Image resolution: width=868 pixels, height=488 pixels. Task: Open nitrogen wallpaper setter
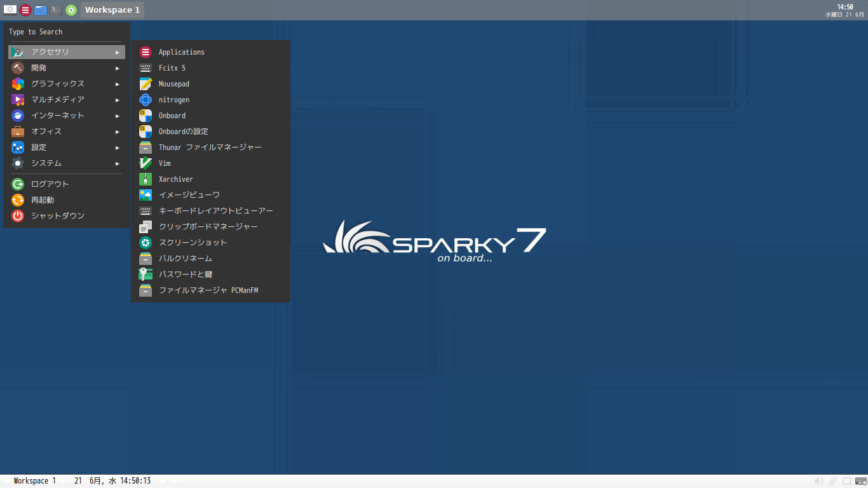click(x=210, y=100)
